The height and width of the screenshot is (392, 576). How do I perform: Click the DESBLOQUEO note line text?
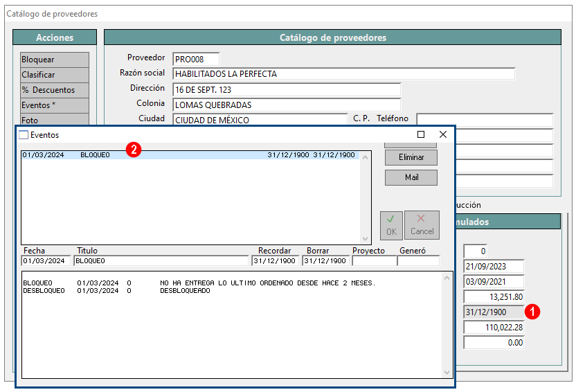(116, 291)
